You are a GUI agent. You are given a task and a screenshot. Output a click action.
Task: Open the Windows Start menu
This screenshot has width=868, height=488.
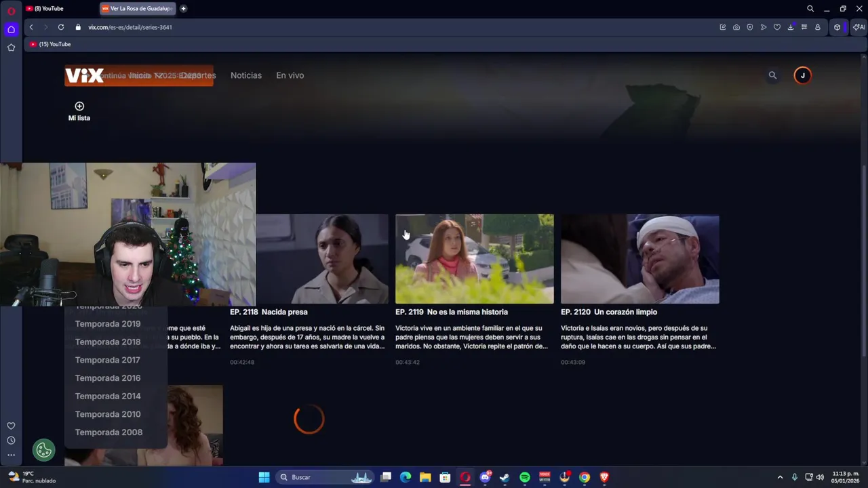264,477
